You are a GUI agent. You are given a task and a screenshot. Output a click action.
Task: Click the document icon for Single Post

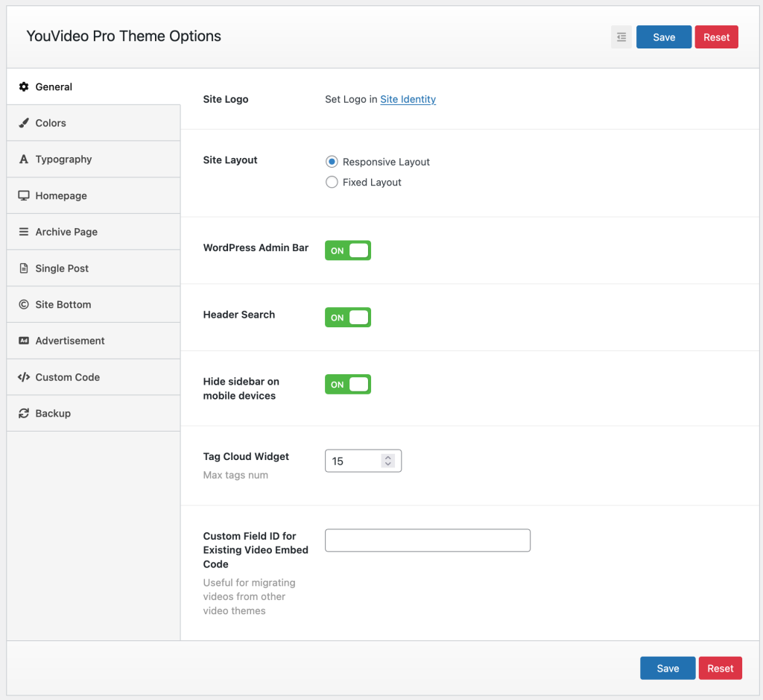[x=24, y=268]
